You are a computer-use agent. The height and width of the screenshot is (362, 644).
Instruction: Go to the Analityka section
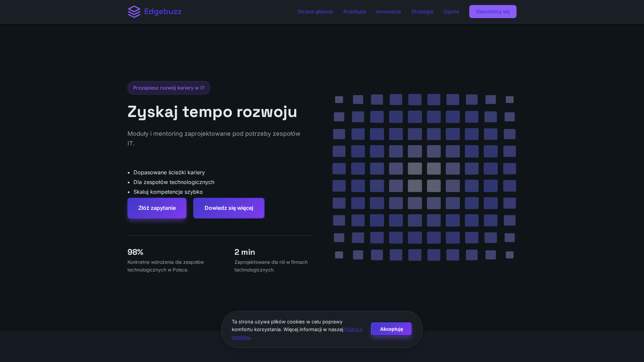[x=354, y=12]
